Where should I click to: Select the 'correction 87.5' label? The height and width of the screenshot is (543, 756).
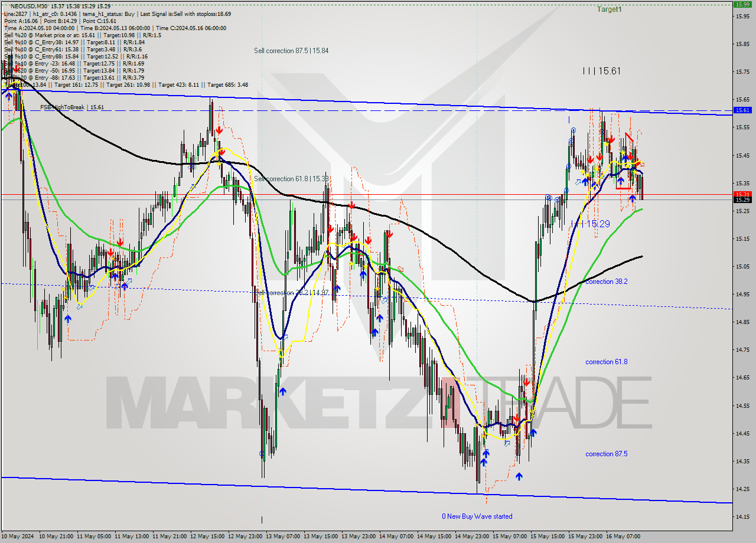coord(607,454)
